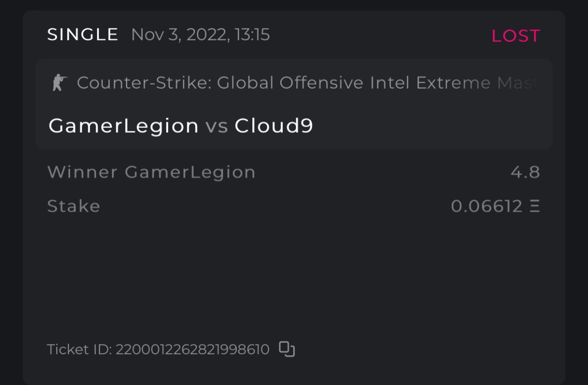Open the GamerLegion team name
588x385 pixels.
point(123,126)
